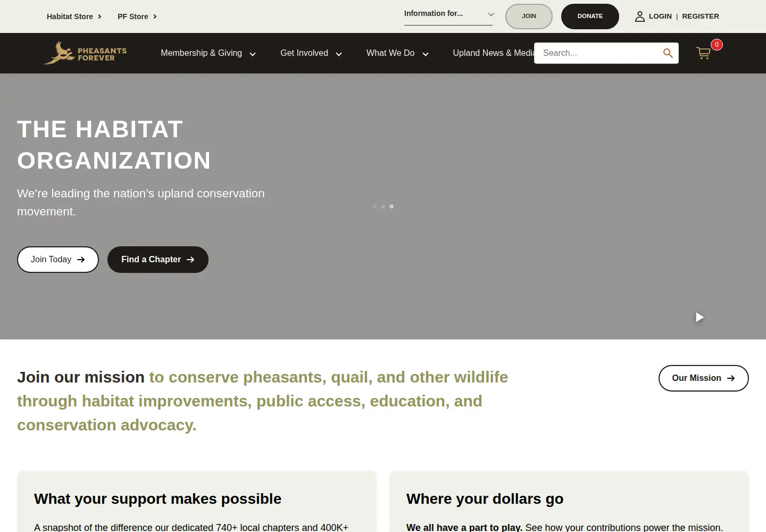Image resolution: width=766 pixels, height=532 pixels.
Task: Click the cart count badge showing 0
Action: [x=717, y=45]
